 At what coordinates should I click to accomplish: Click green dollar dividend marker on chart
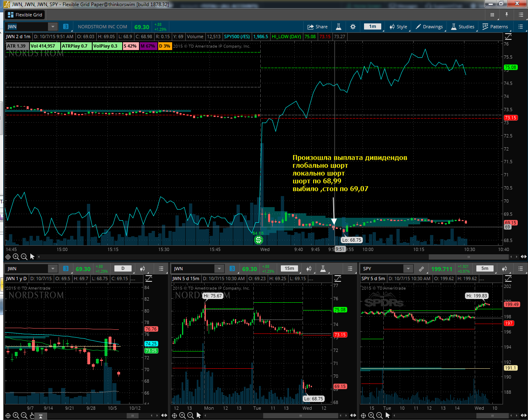[258, 240]
